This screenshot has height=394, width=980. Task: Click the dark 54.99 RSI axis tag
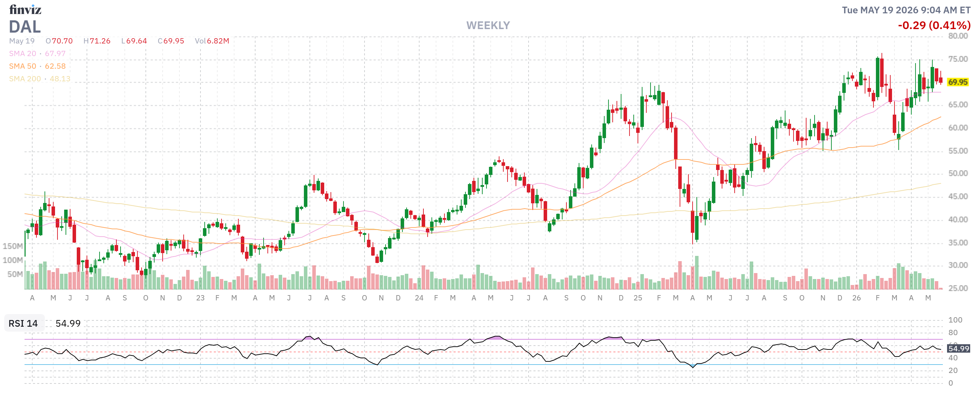tap(958, 349)
